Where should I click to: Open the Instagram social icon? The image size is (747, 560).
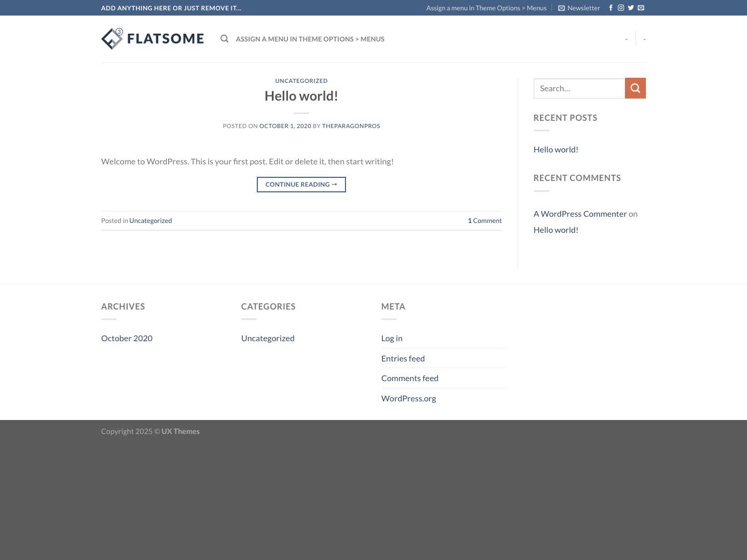[x=621, y=8]
